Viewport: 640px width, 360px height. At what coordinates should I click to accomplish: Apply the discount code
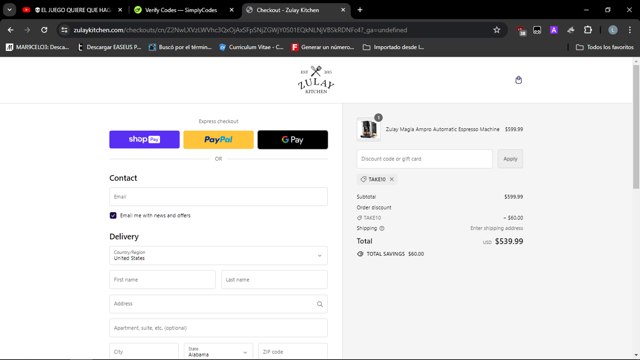click(510, 159)
